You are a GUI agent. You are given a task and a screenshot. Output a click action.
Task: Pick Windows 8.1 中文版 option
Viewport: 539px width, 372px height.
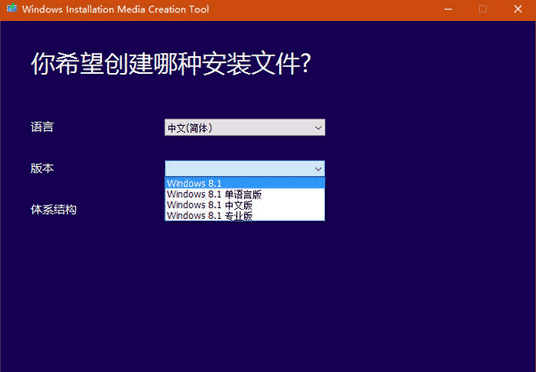click(x=245, y=205)
